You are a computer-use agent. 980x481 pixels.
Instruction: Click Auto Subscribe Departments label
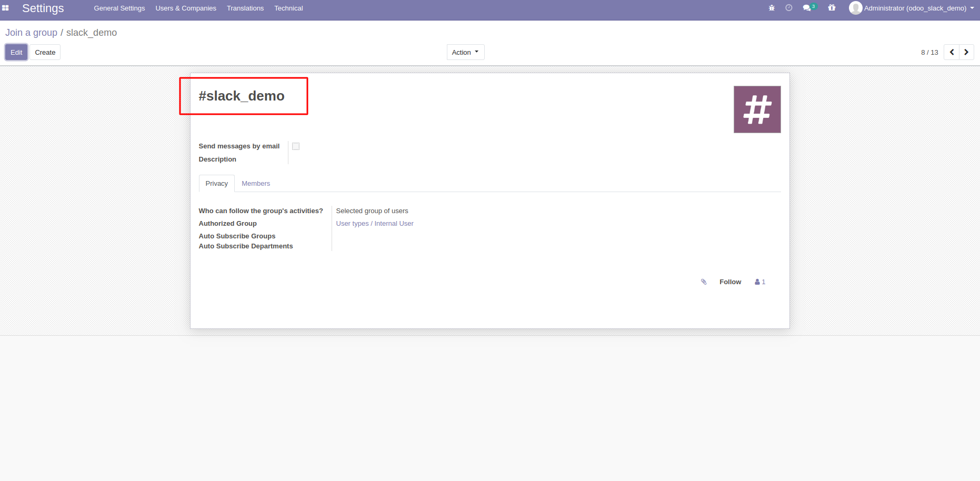click(x=246, y=246)
